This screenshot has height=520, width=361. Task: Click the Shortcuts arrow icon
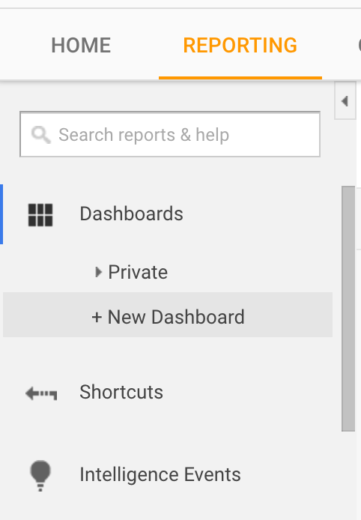[41, 394]
